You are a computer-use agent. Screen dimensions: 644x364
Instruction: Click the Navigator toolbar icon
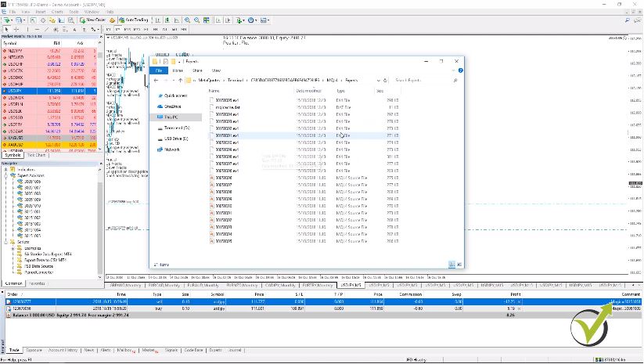coord(52,20)
